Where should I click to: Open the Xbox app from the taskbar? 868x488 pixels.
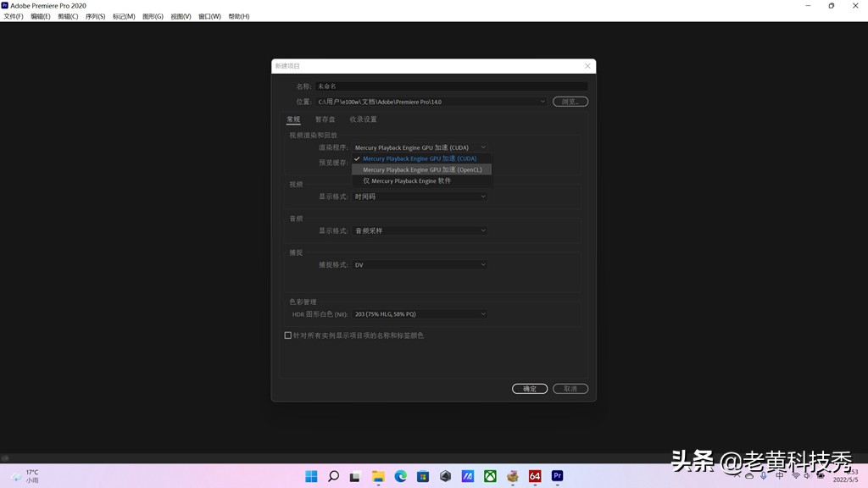[488, 476]
